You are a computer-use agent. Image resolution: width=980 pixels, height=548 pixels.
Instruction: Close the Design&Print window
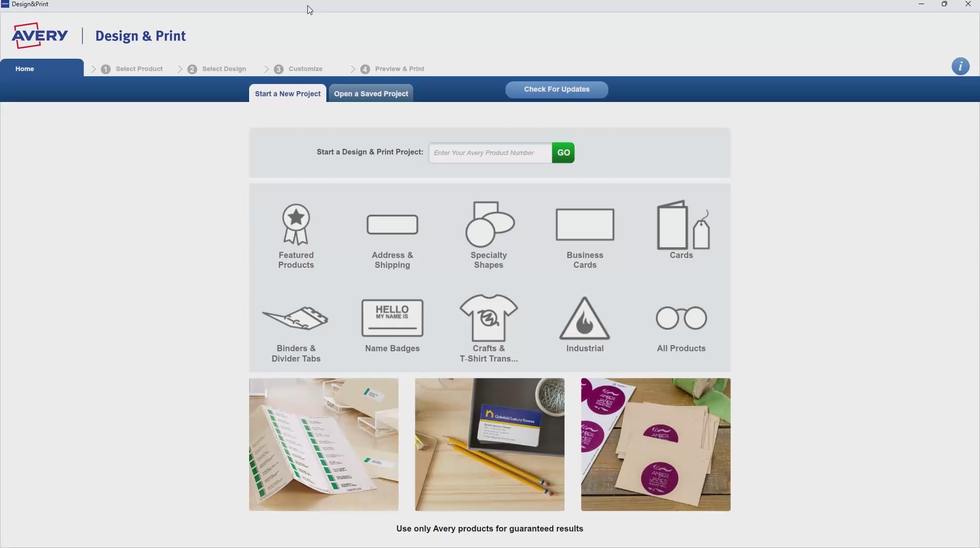click(968, 4)
